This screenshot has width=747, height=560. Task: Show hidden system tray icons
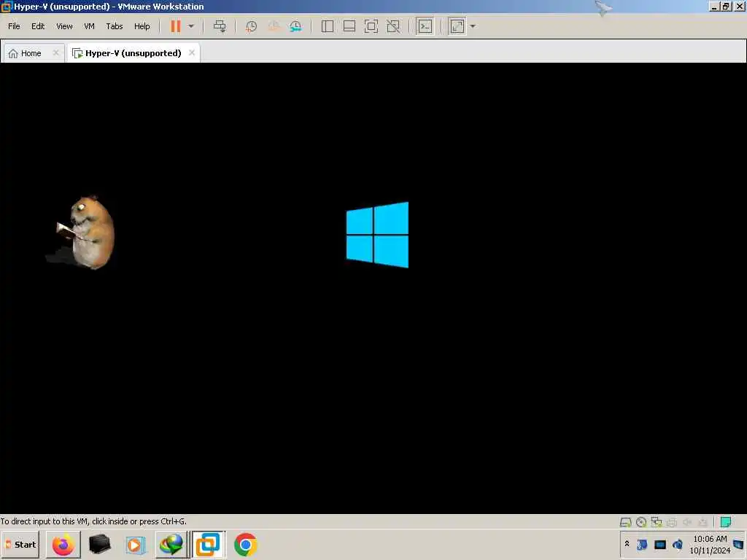pos(627,544)
